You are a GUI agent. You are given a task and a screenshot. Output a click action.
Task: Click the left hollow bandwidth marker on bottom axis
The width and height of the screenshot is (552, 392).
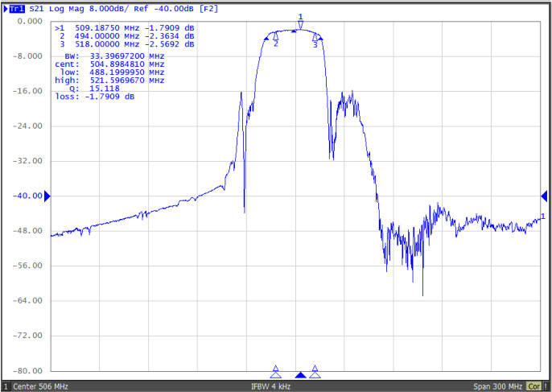(x=276, y=372)
